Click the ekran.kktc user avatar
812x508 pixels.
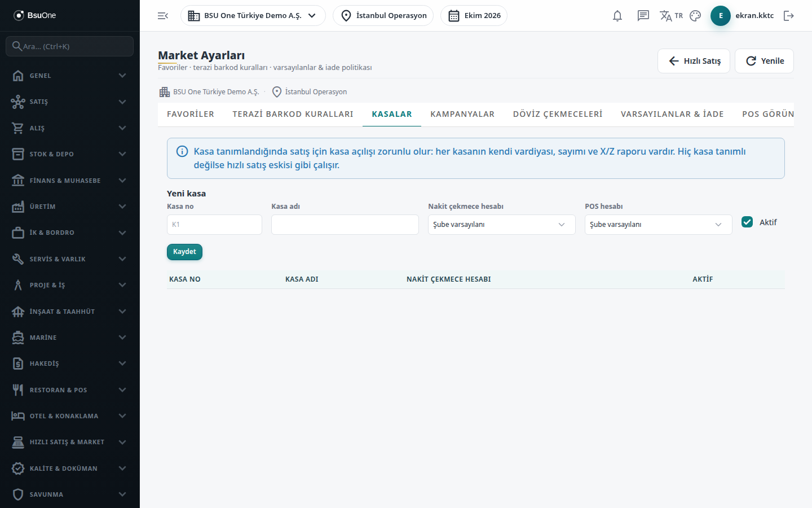[x=721, y=16]
